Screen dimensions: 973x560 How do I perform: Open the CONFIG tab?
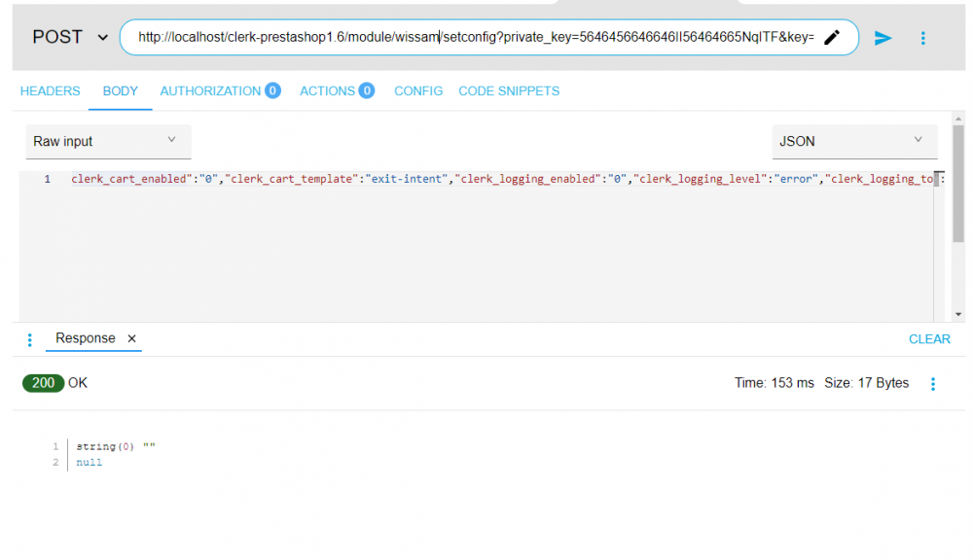[418, 90]
